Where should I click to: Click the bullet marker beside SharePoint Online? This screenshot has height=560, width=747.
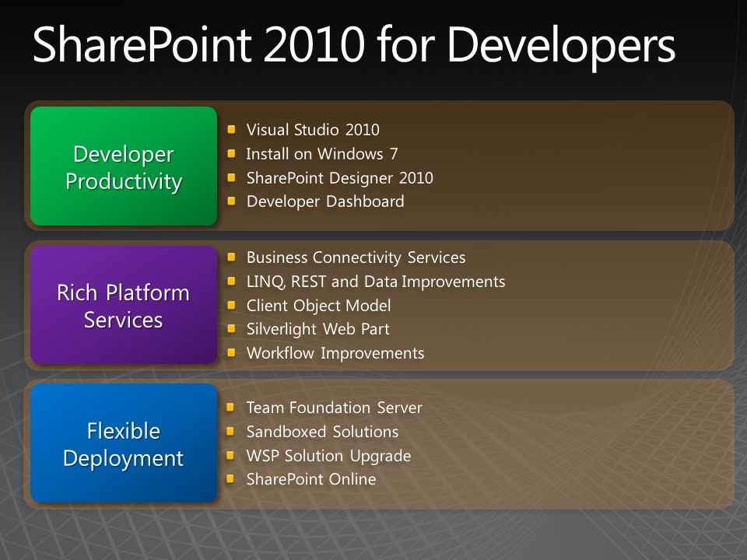click(x=230, y=478)
